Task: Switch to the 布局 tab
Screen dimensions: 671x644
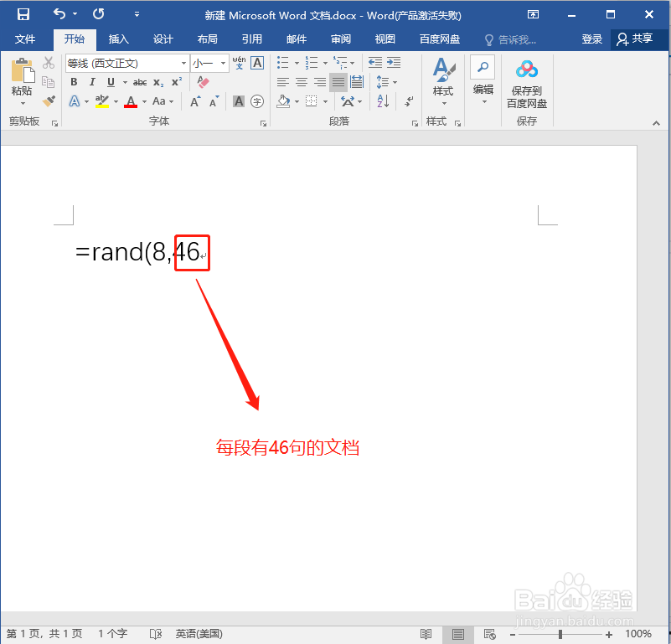Action: pyautogui.click(x=208, y=39)
